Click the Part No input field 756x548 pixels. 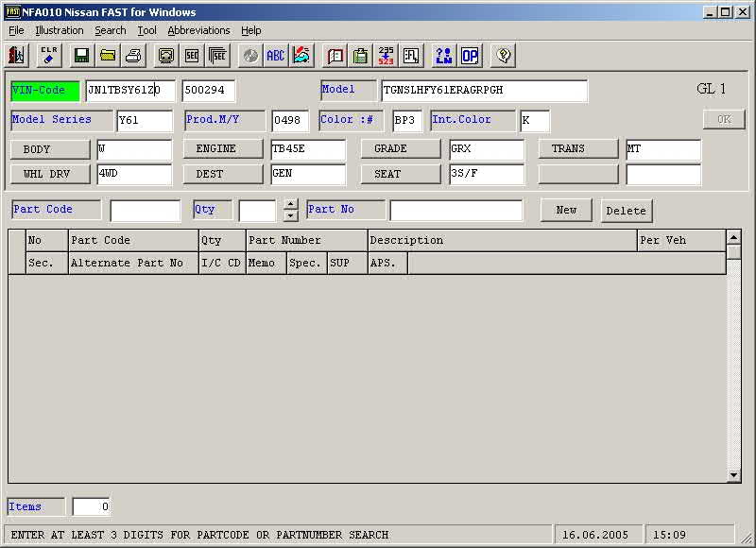(x=456, y=211)
